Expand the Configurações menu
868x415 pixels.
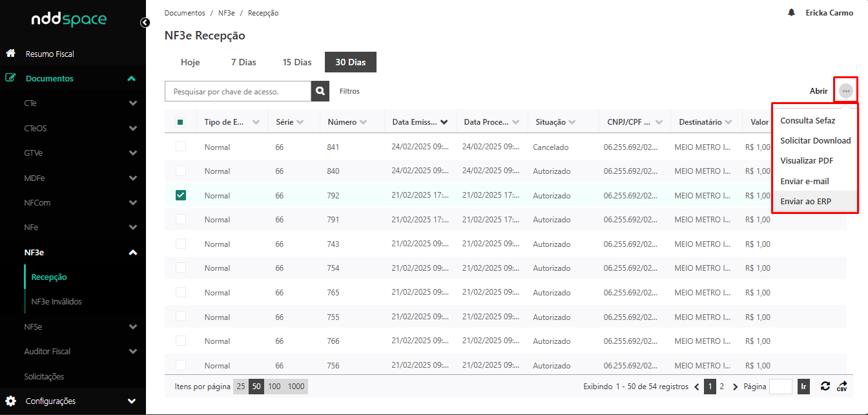(132, 401)
